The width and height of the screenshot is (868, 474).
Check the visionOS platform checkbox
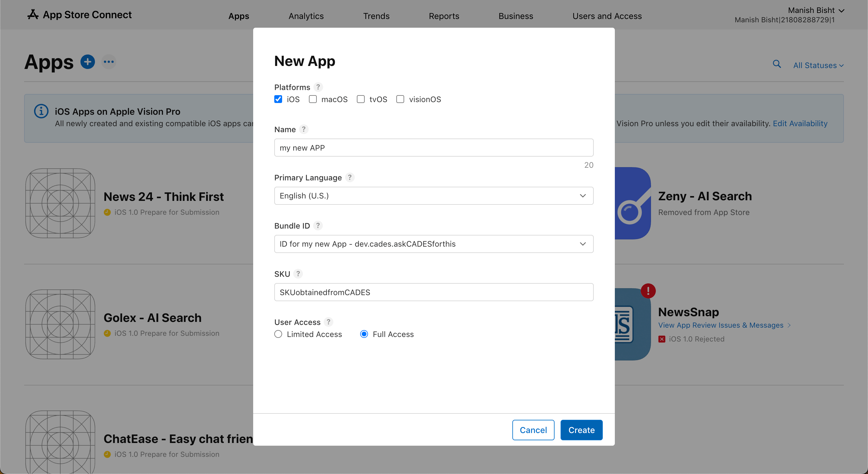tap(400, 99)
